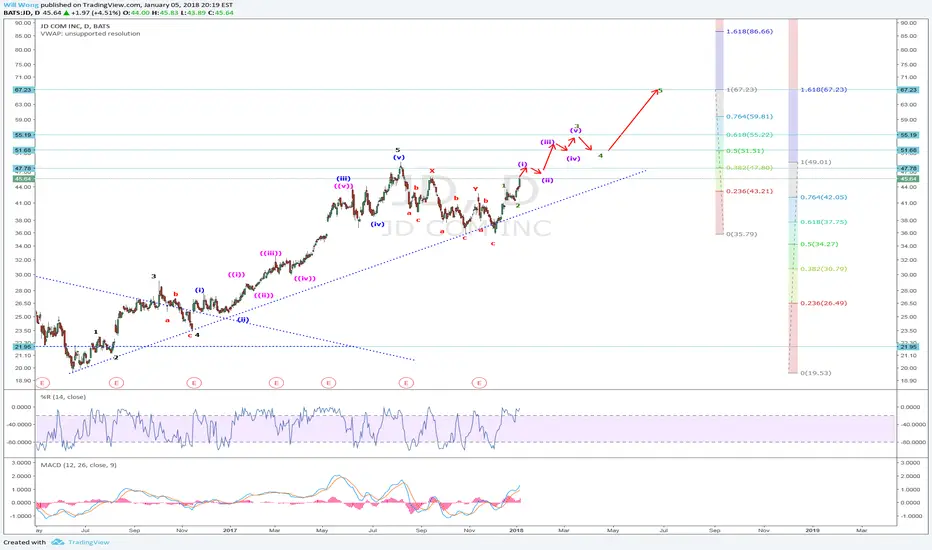Click the '2017' label on the time axis
The image size is (932, 550).
[x=229, y=530]
